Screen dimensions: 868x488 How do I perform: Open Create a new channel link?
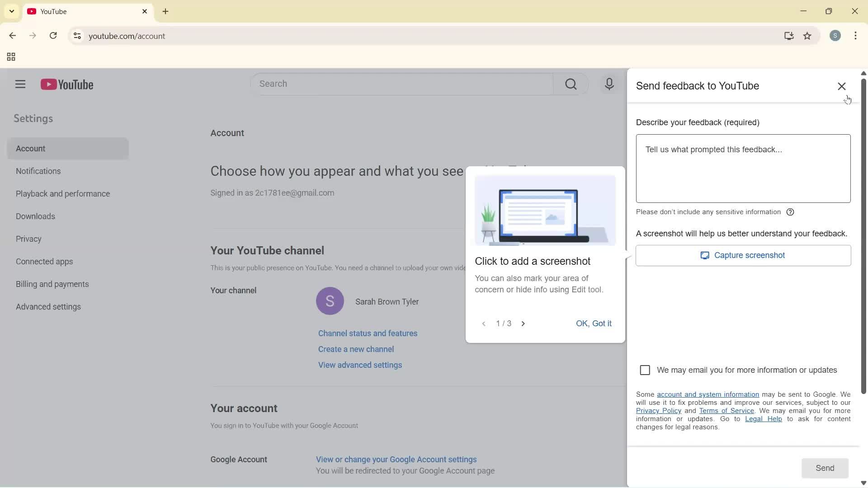point(356,349)
